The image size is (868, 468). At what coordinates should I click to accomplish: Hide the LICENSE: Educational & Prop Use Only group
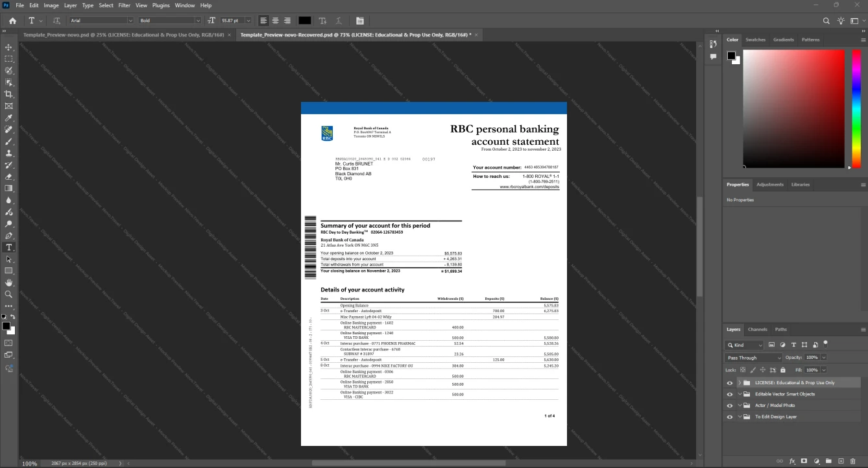coord(730,383)
